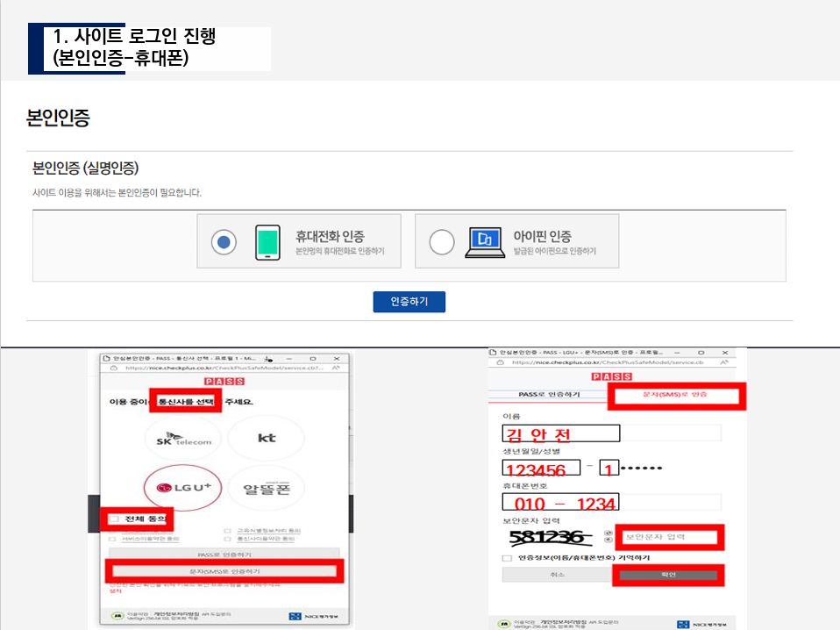Click the page icon in the SMS popup title bar
The height and width of the screenshot is (630, 840).
pyautogui.click(x=493, y=352)
